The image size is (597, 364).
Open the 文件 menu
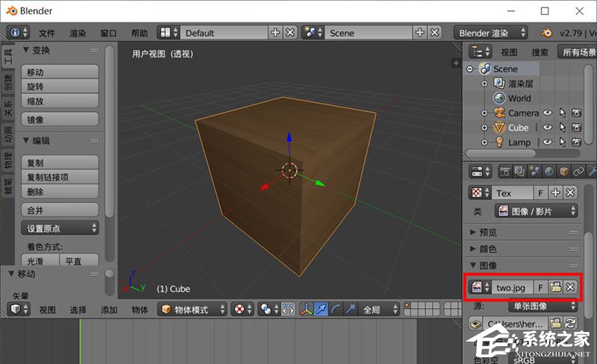point(47,33)
